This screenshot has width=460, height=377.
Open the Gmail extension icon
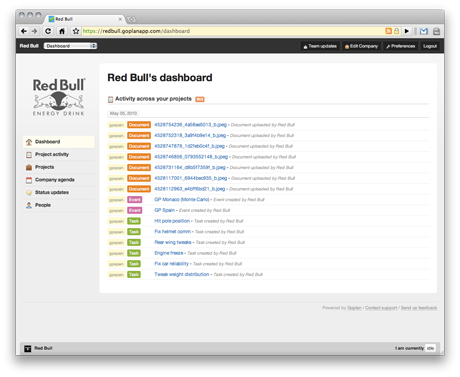click(x=424, y=31)
